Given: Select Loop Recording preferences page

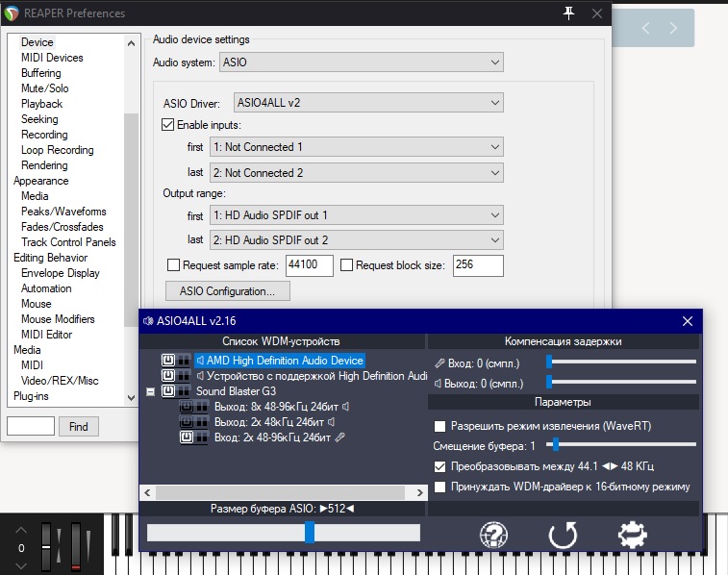Looking at the screenshot, I should pos(57,150).
